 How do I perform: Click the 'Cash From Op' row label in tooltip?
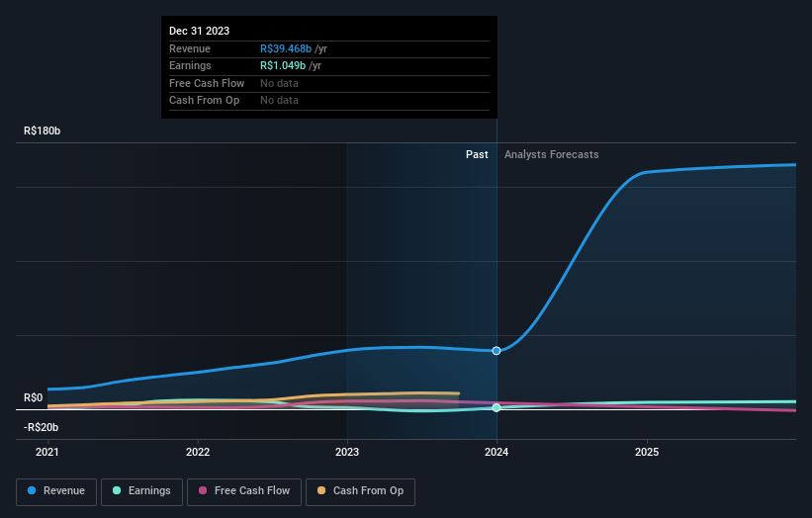[204, 101]
